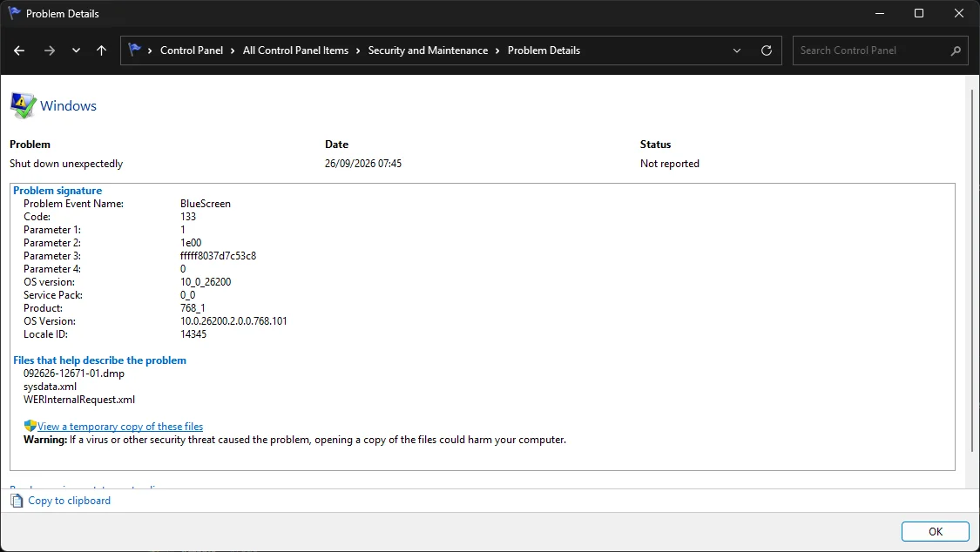Click the shield icon beside temporary copy link
This screenshot has width=980, height=552.
[x=30, y=426]
